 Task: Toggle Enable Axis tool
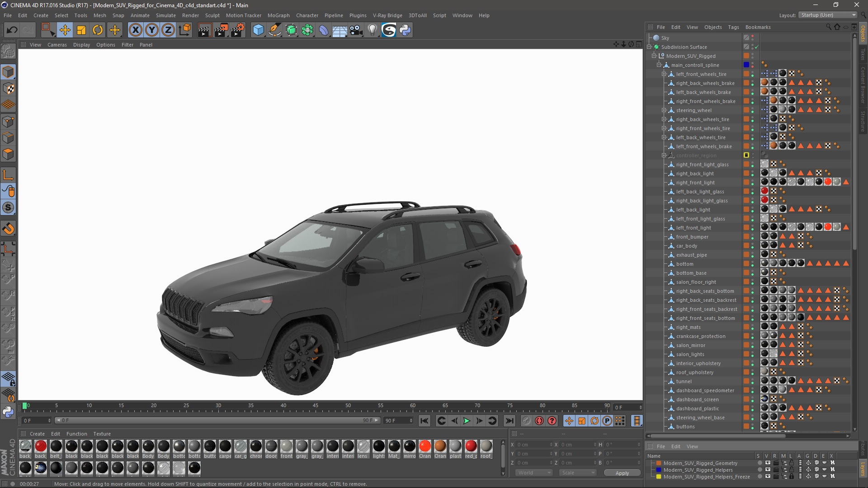coord(8,175)
